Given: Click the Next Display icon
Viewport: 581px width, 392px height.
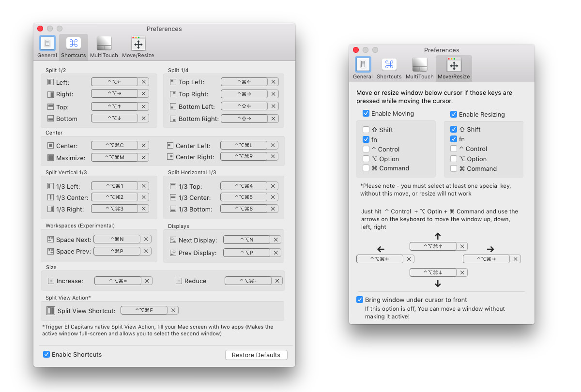Looking at the screenshot, I should [173, 240].
